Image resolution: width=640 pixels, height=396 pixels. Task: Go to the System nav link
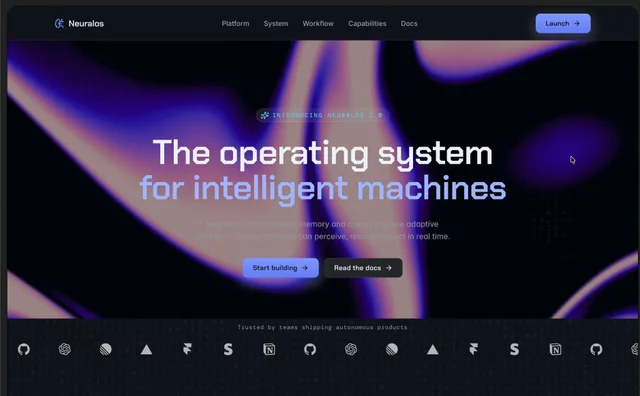click(x=276, y=24)
